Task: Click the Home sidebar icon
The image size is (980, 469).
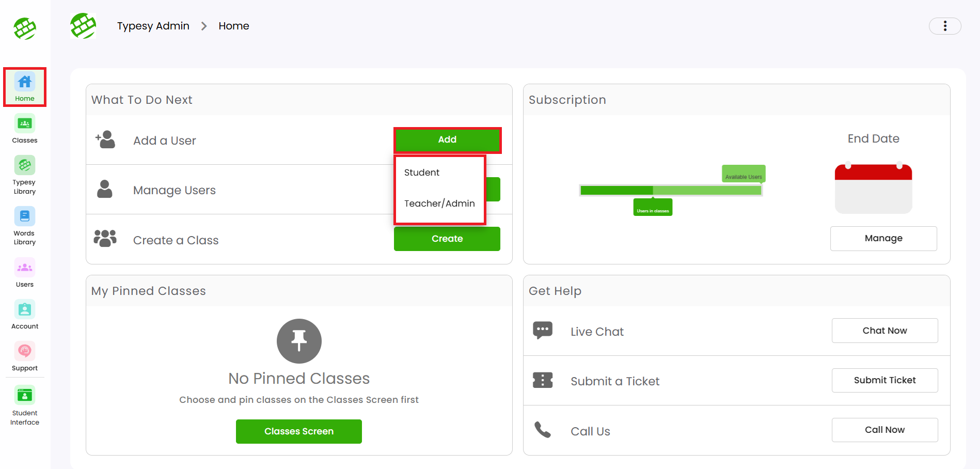Action: pyautogui.click(x=25, y=82)
